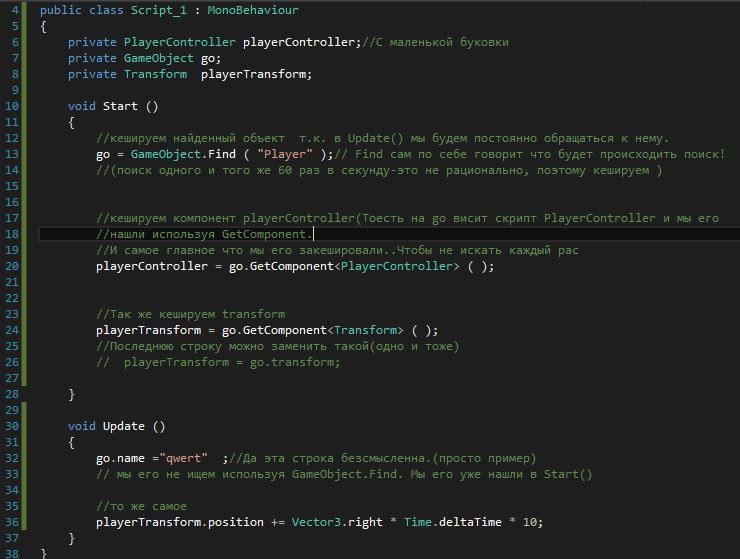Click MonoBehaviour base class name
Image resolution: width=740 pixels, height=559 pixels.
(253, 10)
